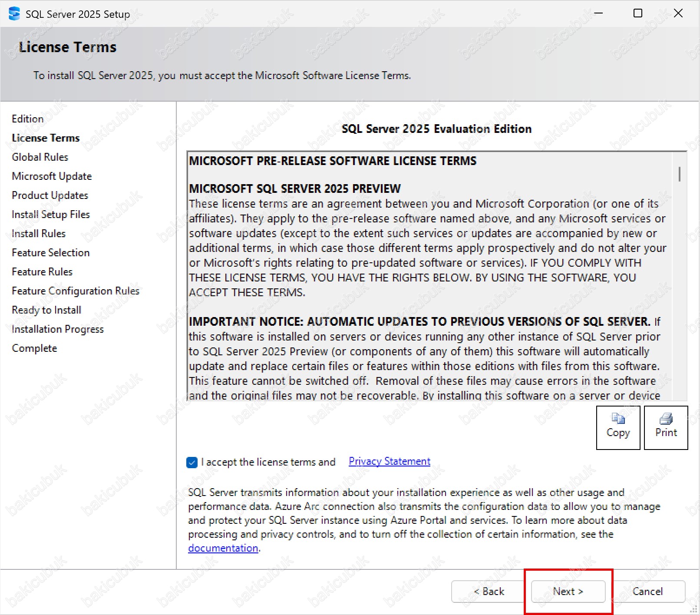Select the Ready to Install step
The height and width of the screenshot is (615, 700).
click(46, 310)
